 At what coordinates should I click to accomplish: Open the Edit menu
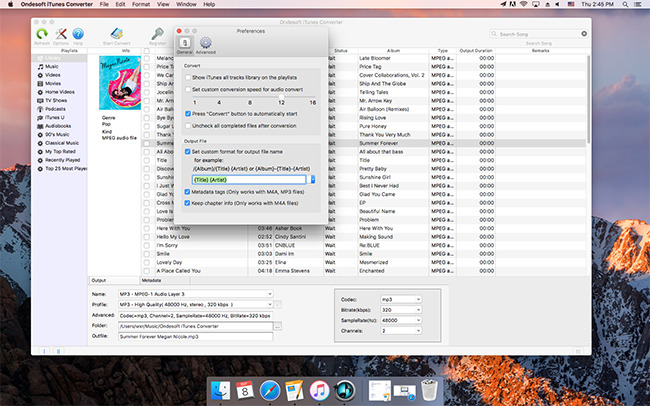[x=120, y=4]
